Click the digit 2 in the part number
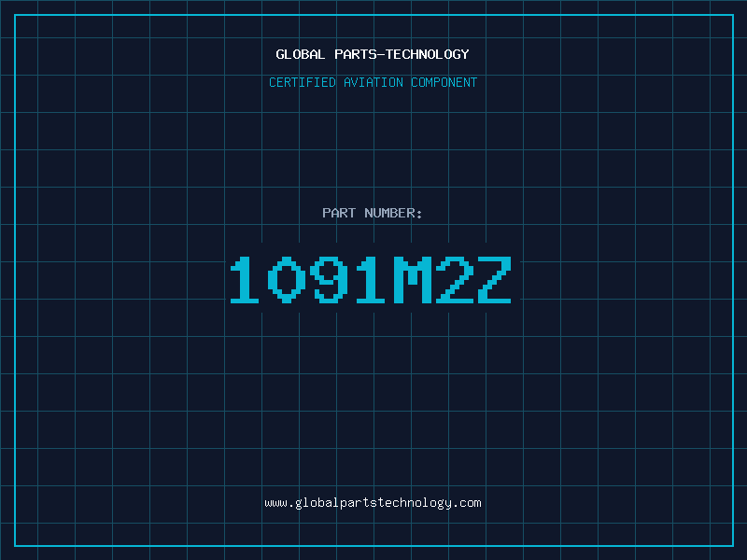 click(455, 280)
